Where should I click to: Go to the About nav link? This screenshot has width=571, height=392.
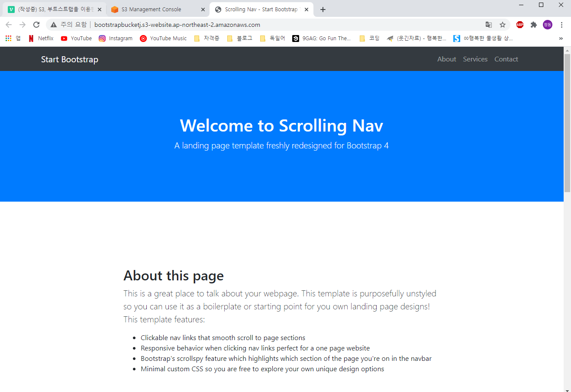coord(447,59)
